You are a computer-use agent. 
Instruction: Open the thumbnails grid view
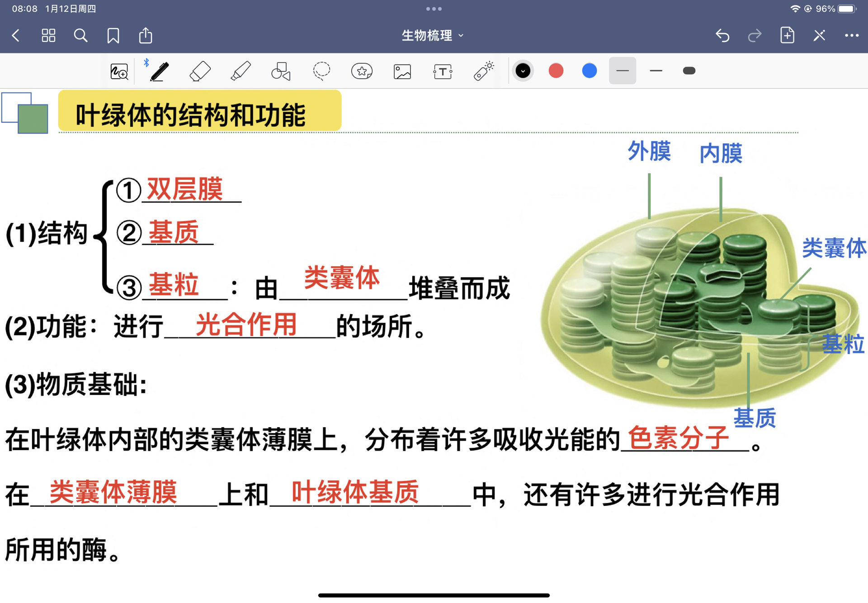(48, 35)
